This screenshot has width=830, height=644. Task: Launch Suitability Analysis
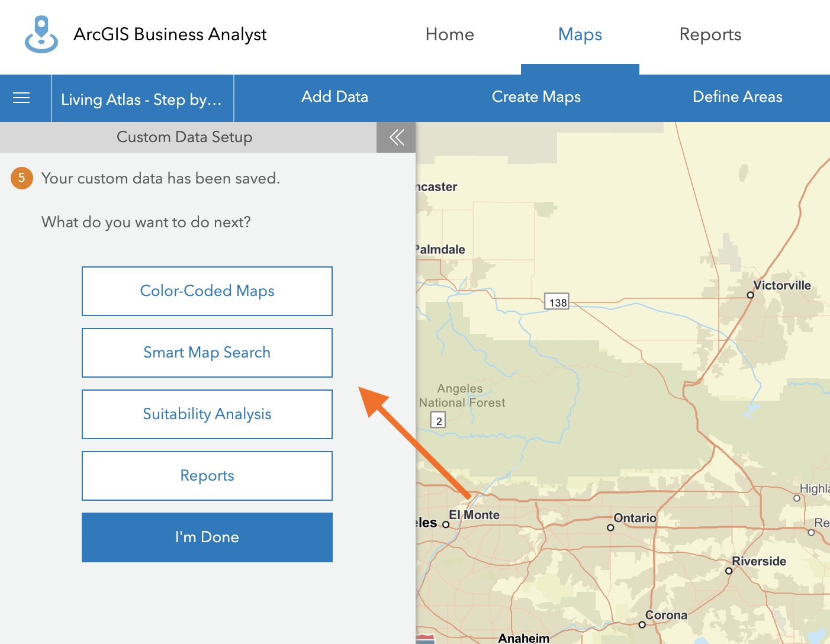207,414
